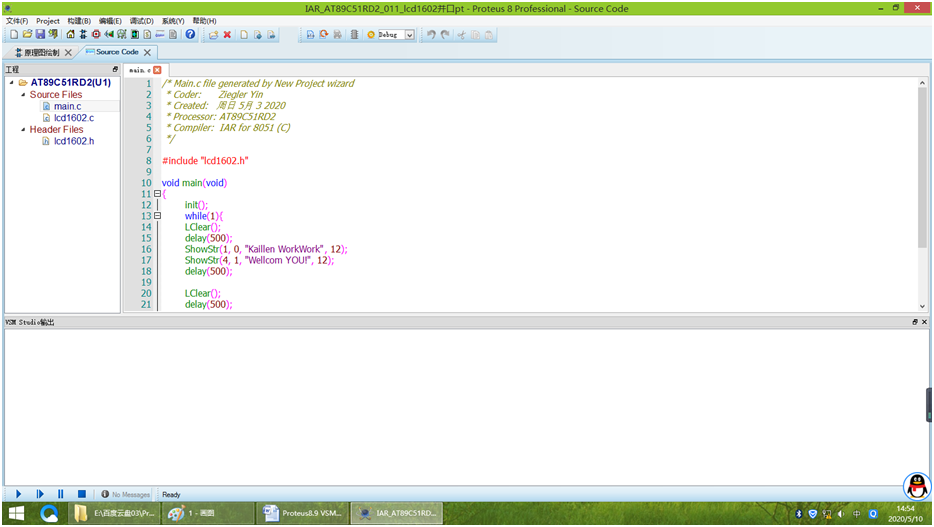Click the editor scrollbar up arrow
934x527 pixels.
point(922,83)
